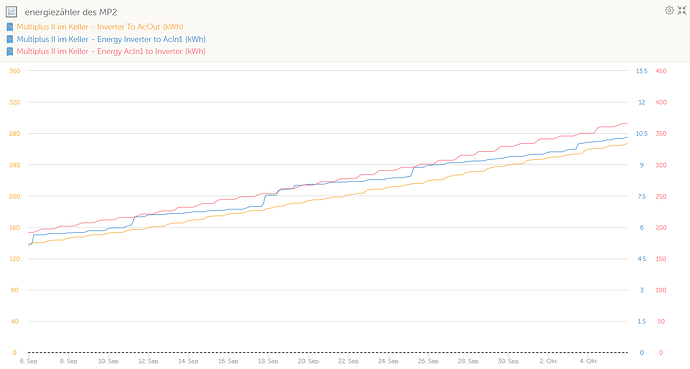Click the '16. Sep' x-axis date label
Viewport: 690px width, 369px height.
coord(228,361)
